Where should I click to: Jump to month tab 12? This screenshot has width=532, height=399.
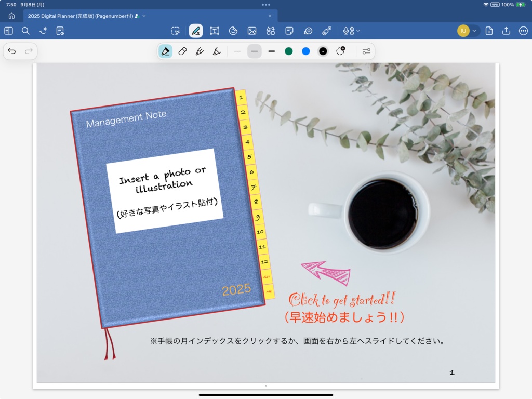[x=264, y=262]
